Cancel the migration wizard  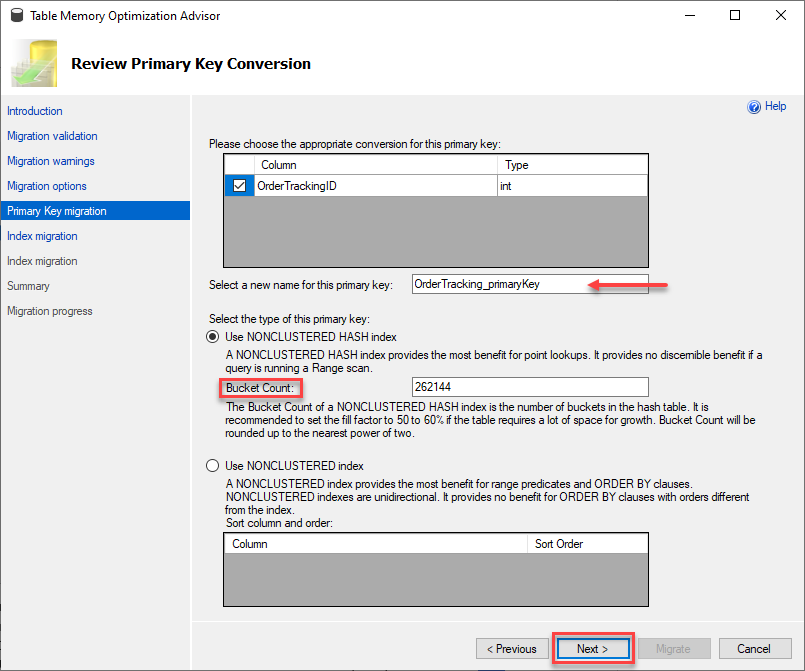755,649
